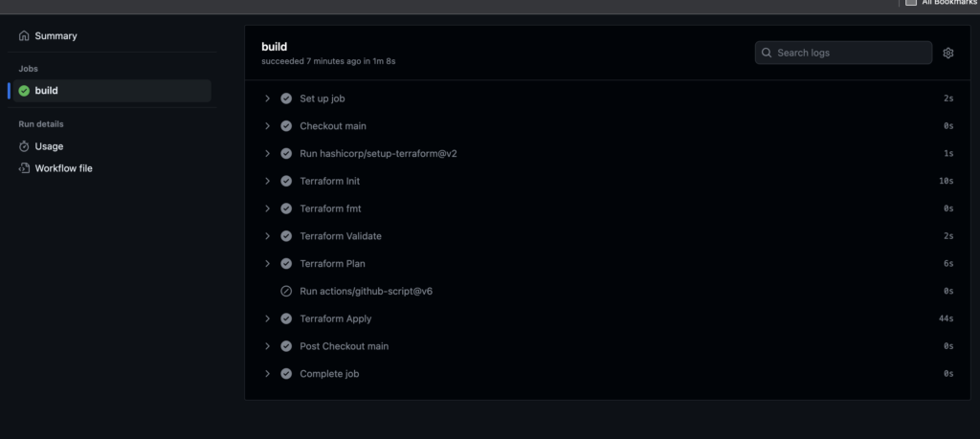Click the skipped icon for github-script step
980x439 pixels.
coord(286,291)
